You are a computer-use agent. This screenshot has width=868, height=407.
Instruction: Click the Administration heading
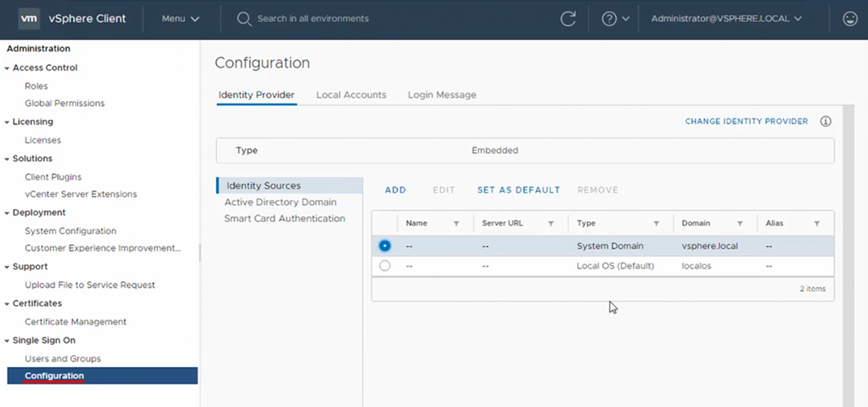tap(38, 49)
